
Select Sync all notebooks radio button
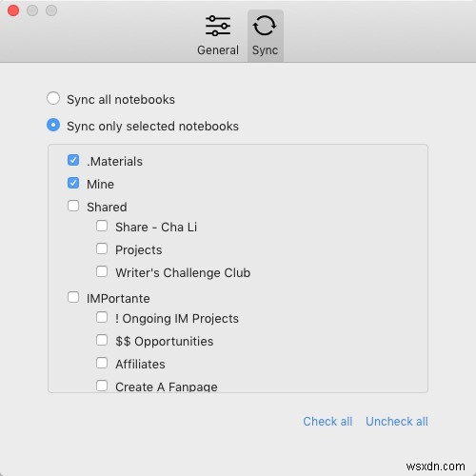53,98
